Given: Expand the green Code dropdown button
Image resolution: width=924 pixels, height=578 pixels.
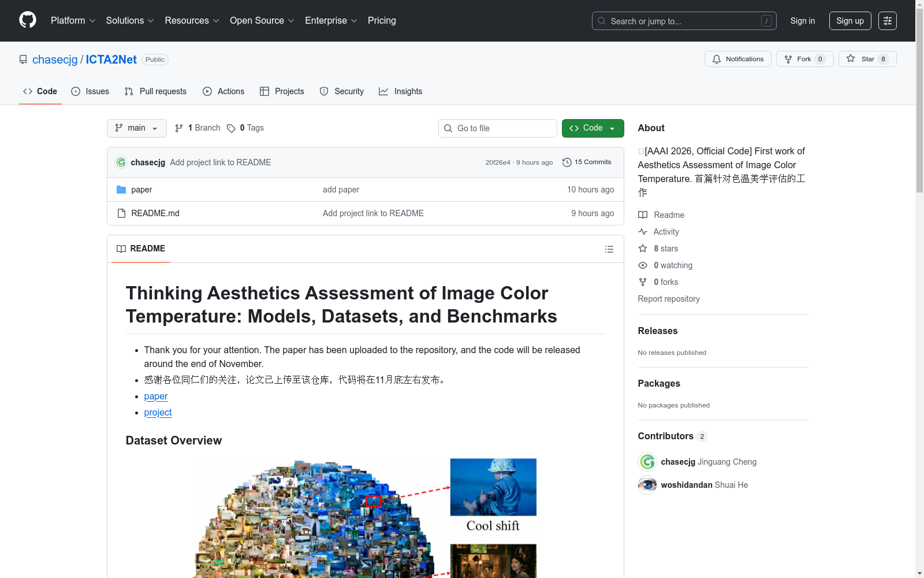Looking at the screenshot, I should (593, 128).
